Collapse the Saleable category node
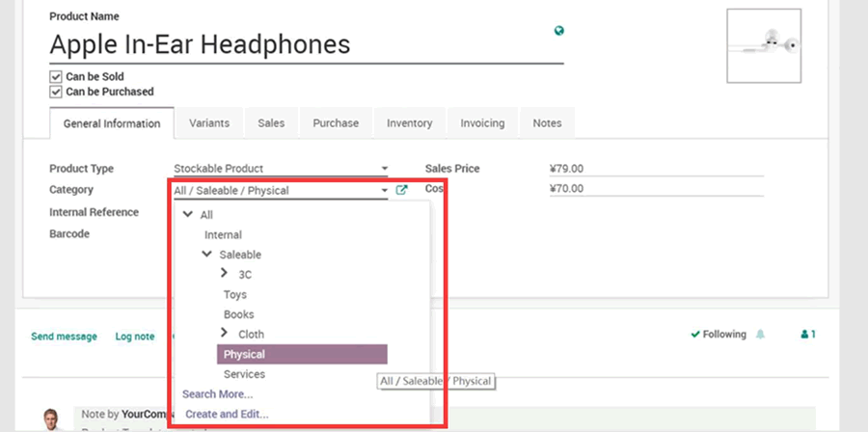Image resolution: width=868 pixels, height=432 pixels. click(206, 255)
